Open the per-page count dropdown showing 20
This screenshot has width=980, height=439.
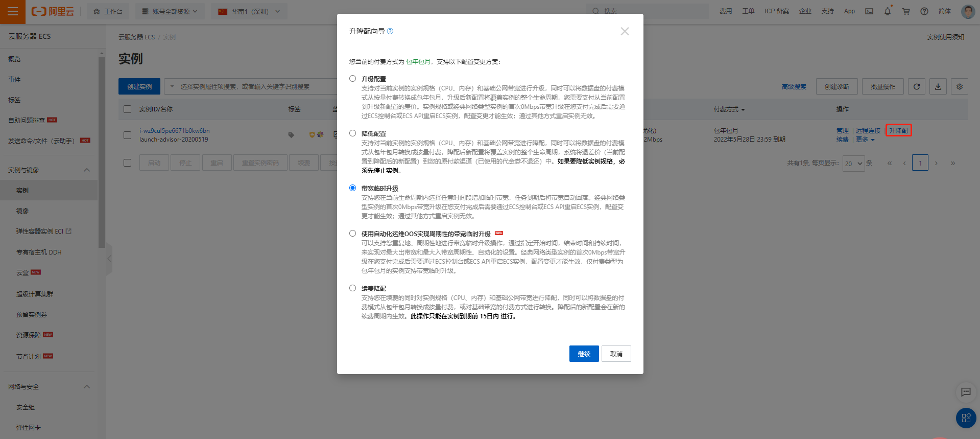click(x=854, y=163)
